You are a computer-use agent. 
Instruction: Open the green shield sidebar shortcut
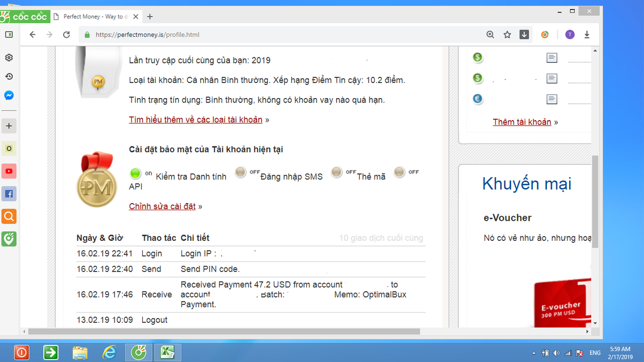pyautogui.click(x=9, y=239)
